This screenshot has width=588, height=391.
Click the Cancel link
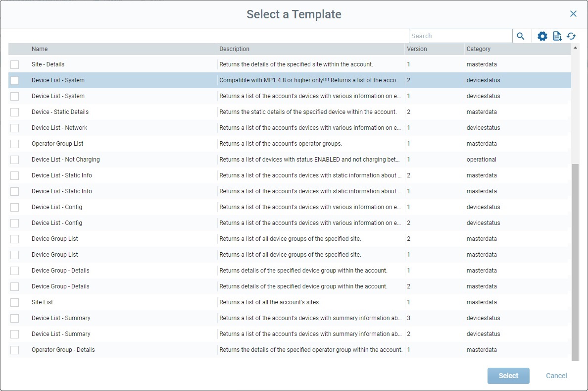pos(556,376)
